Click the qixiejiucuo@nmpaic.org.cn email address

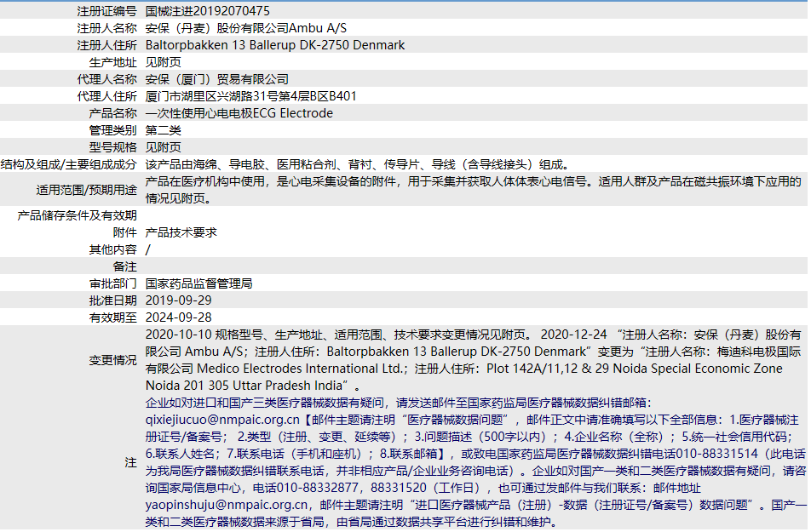(x=223, y=420)
